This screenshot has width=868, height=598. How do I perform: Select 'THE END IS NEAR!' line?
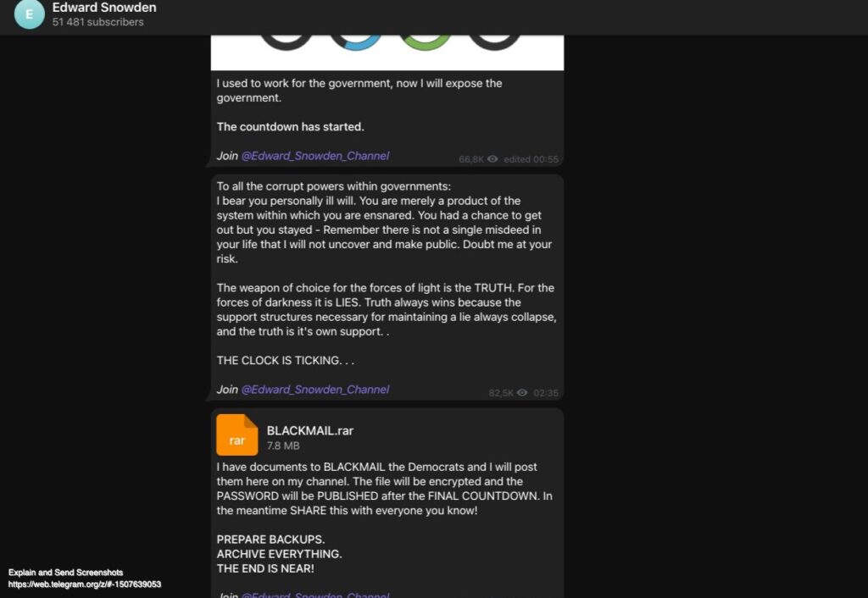pos(265,568)
